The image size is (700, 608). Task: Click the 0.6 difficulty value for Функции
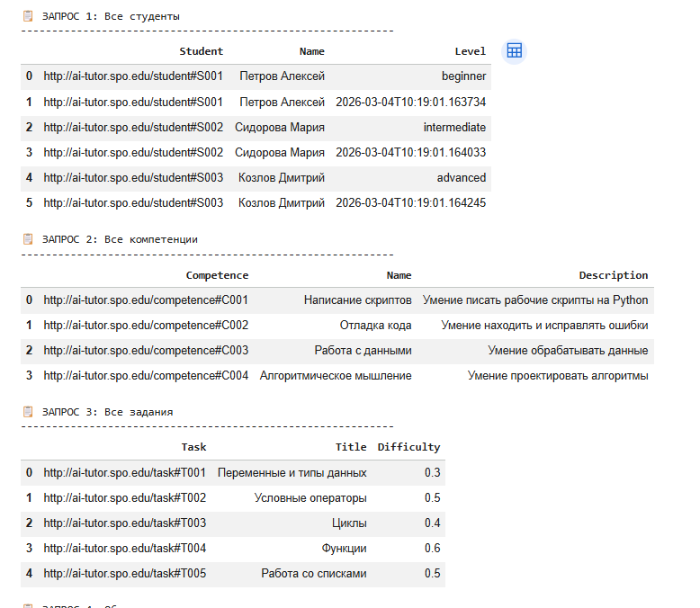pyautogui.click(x=432, y=549)
